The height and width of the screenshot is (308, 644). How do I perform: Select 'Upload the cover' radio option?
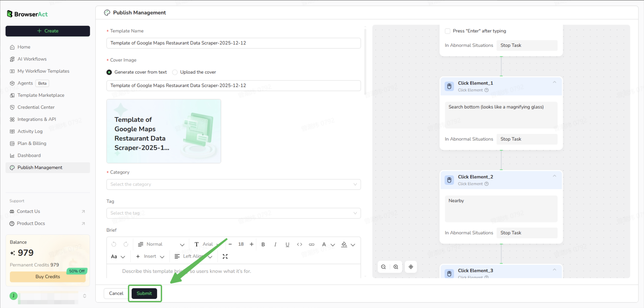[x=175, y=72]
